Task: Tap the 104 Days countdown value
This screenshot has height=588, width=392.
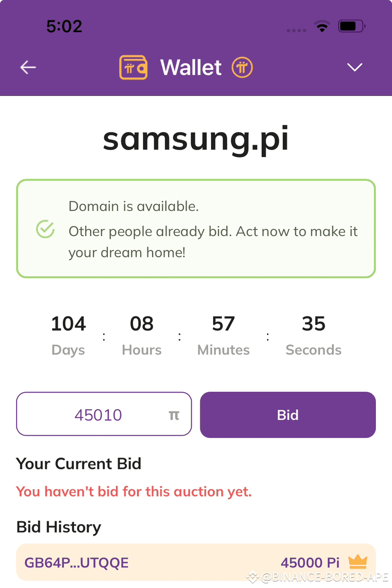Action: pyautogui.click(x=68, y=324)
